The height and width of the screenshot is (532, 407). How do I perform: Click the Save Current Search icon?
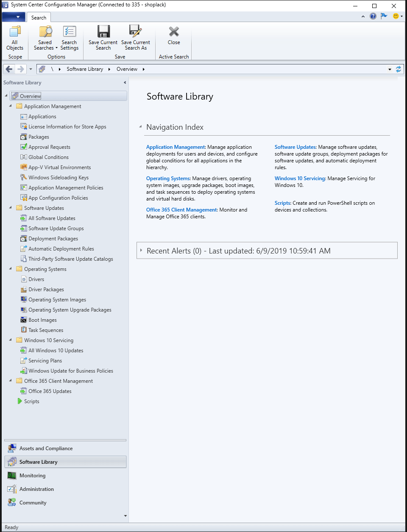103,32
